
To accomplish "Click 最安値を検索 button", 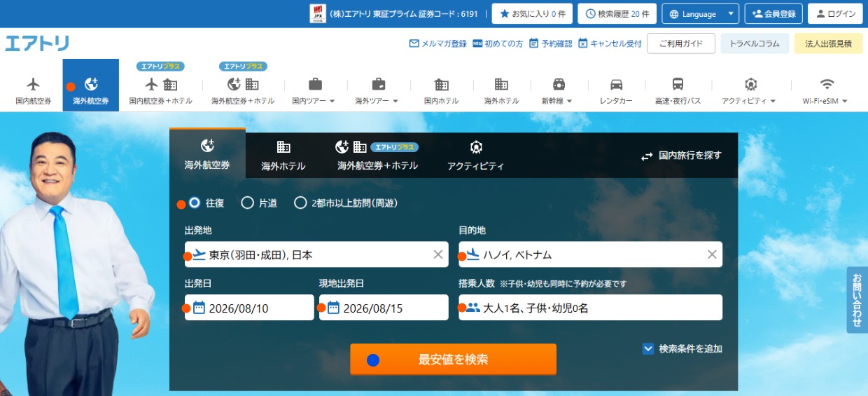I will 453,360.
